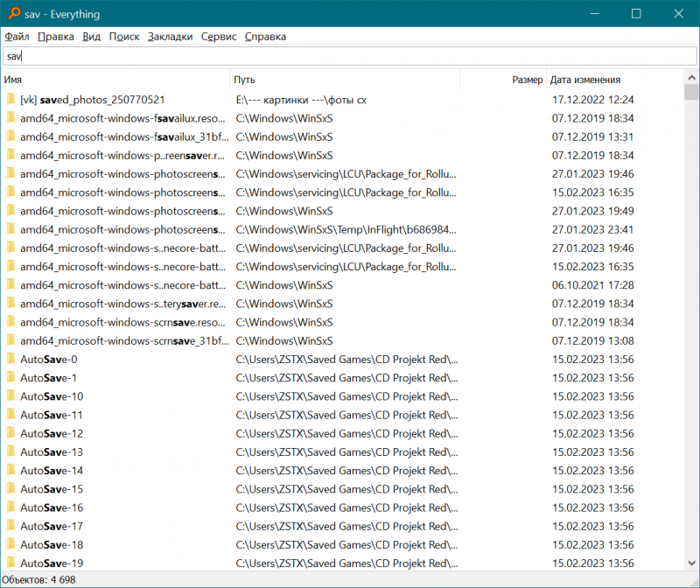Open the Вид menu
Screen dimensions: 700x588
pyautogui.click(x=92, y=37)
